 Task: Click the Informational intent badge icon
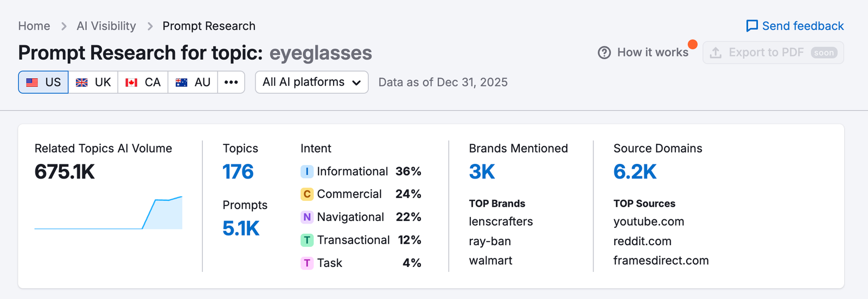[x=307, y=171]
